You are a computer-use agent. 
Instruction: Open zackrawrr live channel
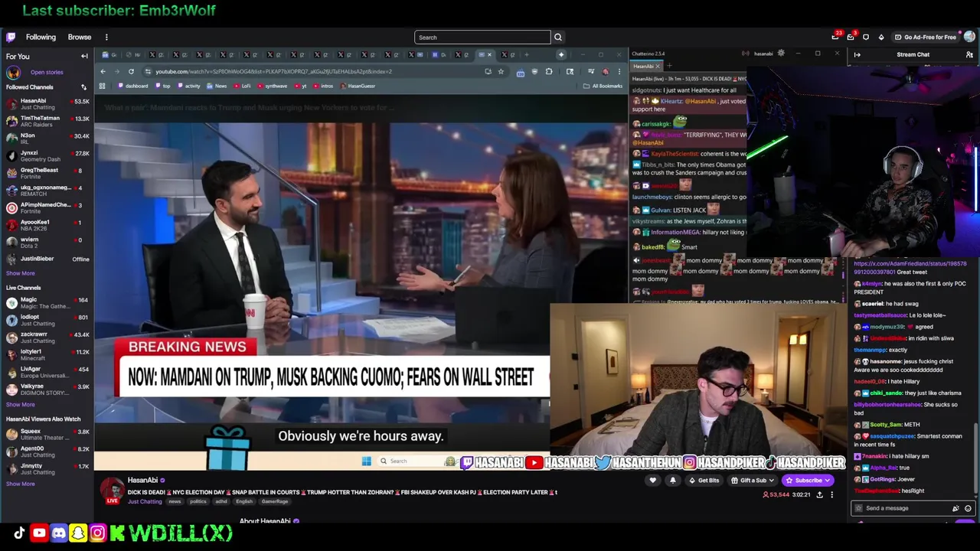click(47, 337)
